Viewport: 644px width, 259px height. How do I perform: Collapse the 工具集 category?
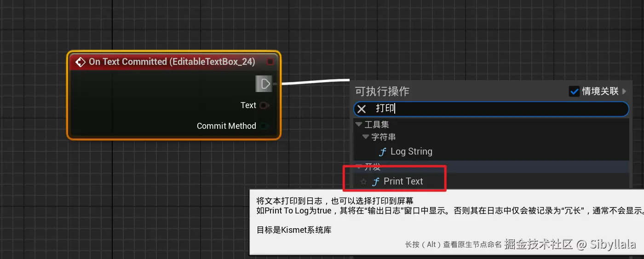pyautogui.click(x=359, y=125)
